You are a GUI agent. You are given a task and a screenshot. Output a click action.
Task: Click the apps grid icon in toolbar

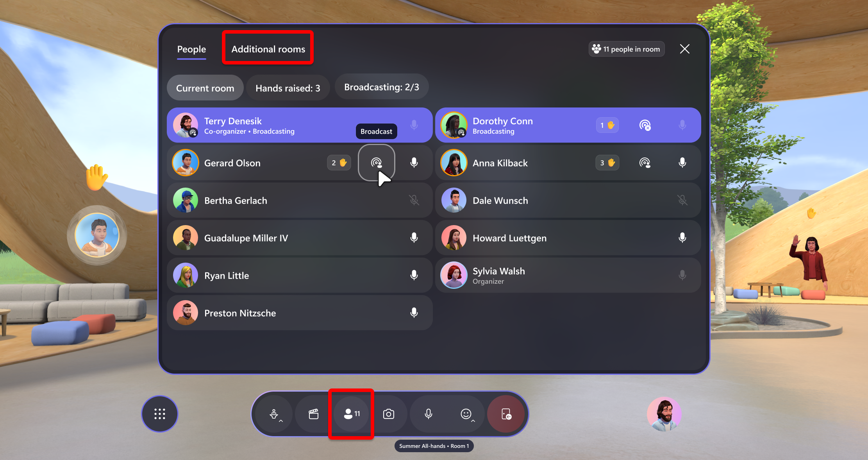click(161, 414)
